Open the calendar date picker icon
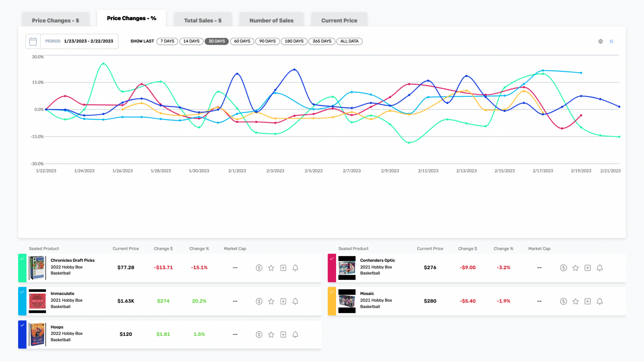The width and height of the screenshot is (644, 362). pyautogui.click(x=33, y=41)
